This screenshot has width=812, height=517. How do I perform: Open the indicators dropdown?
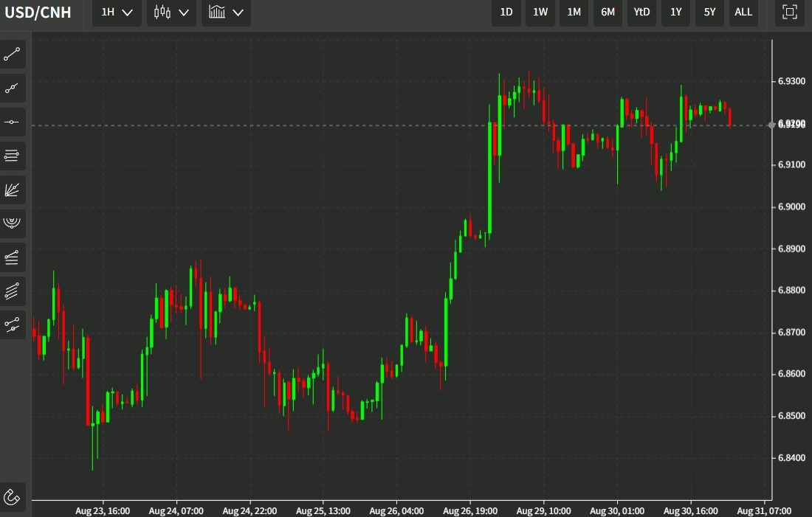click(226, 12)
